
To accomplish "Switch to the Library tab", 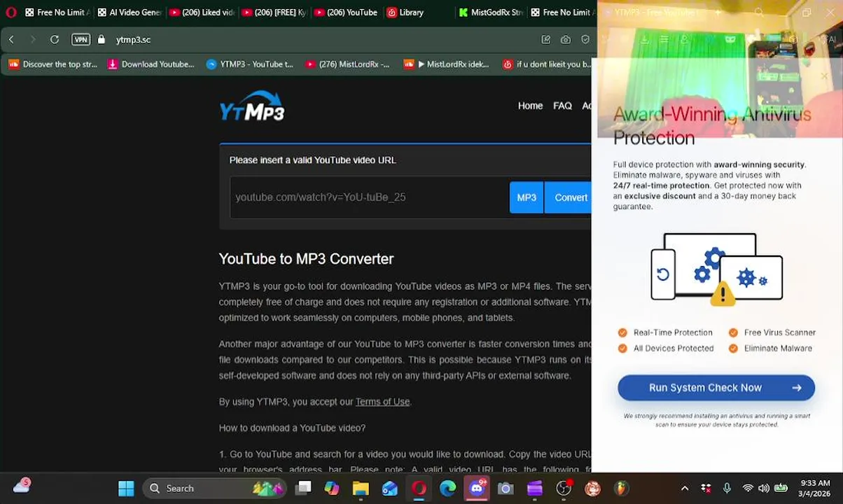I will 406,12.
